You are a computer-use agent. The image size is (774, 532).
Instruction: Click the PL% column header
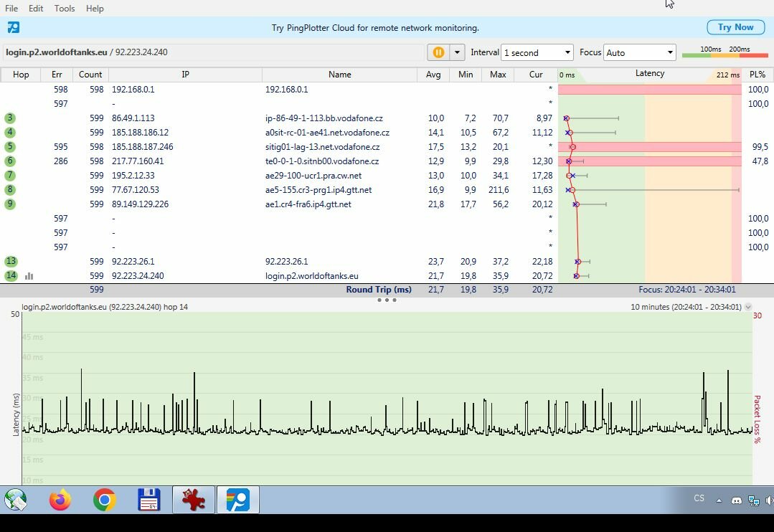758,75
